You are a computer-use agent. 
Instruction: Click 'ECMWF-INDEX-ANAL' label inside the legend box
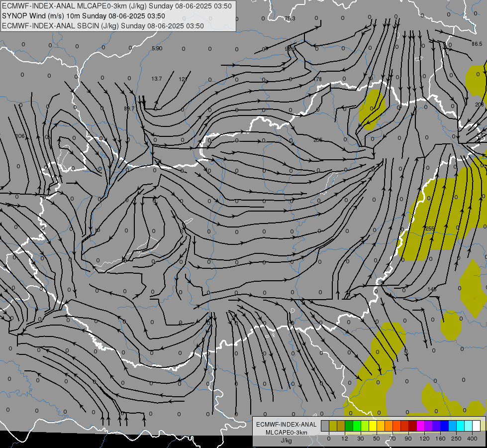[287, 425]
